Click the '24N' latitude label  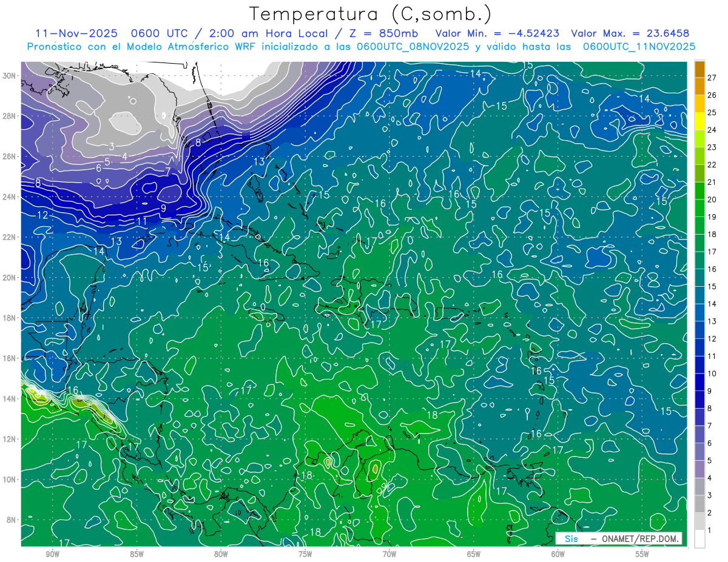(9, 197)
